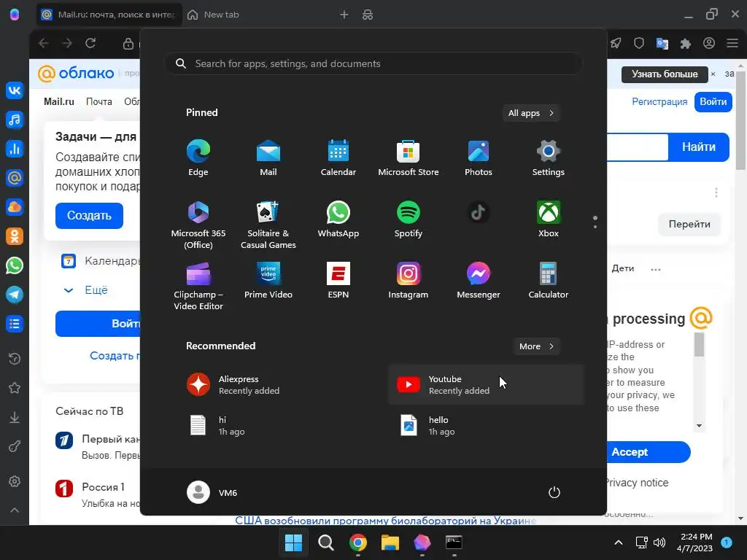Viewport: 747px width, 560px height.
Task: Reload the page in the browser
Action: click(90, 43)
